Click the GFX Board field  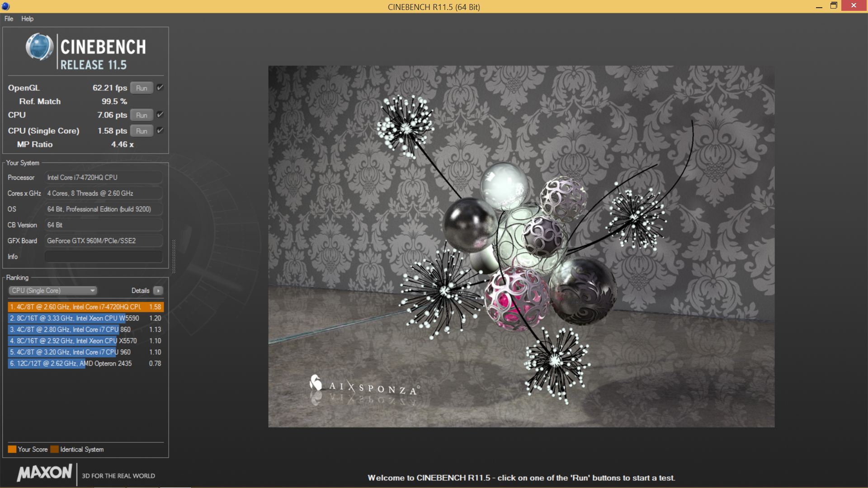pyautogui.click(x=104, y=241)
